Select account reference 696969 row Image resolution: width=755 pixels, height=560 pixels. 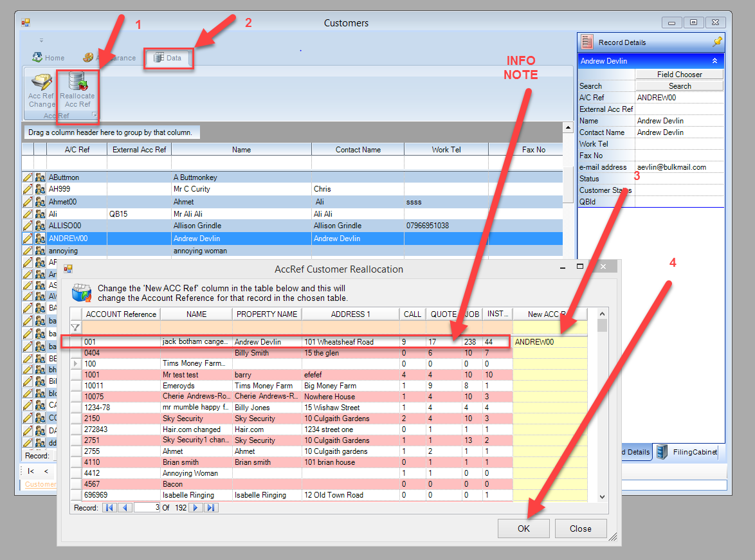pos(121,494)
